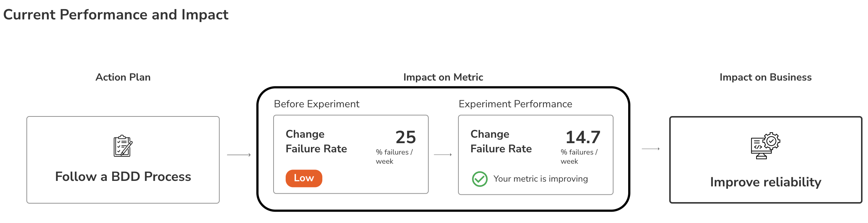
Task: Click the Current Performance and Impact title
Action: coord(116,15)
